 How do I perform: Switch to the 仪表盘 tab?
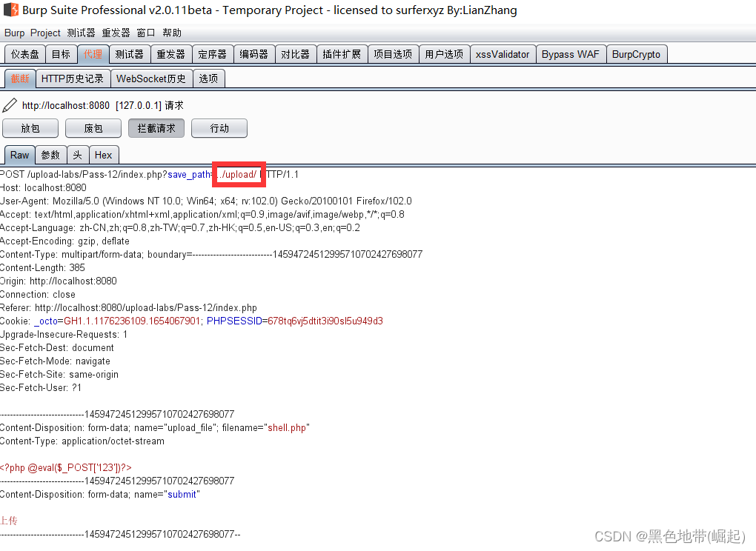pyautogui.click(x=25, y=54)
